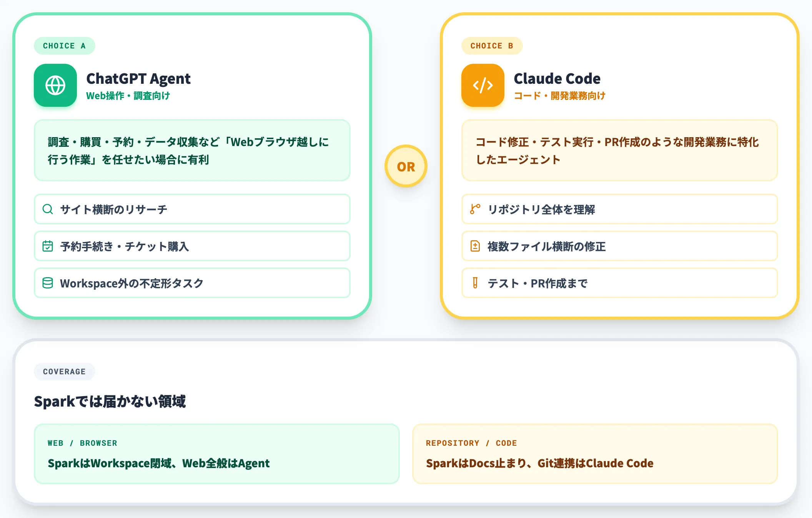Click the Web操作・調査向け subtitle
This screenshot has width=812, height=518.
128,96
